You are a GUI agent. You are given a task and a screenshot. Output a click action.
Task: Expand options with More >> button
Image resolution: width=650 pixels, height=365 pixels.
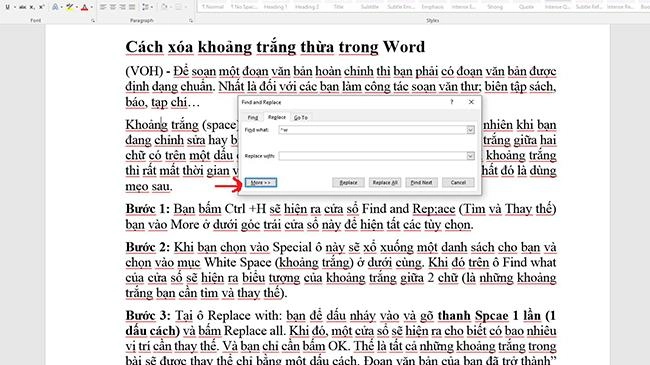261,182
